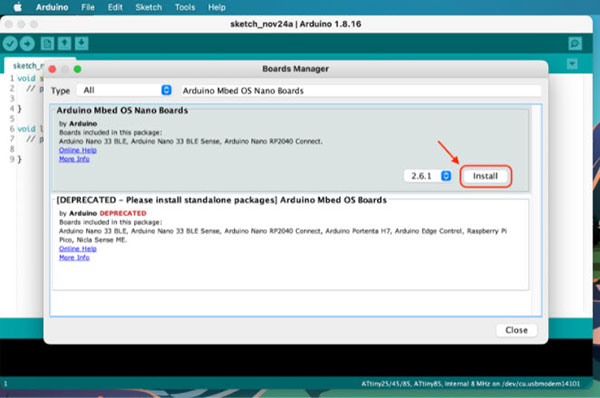Open the Type All dropdown
Viewport: 600px width, 398px height.
coord(124,90)
